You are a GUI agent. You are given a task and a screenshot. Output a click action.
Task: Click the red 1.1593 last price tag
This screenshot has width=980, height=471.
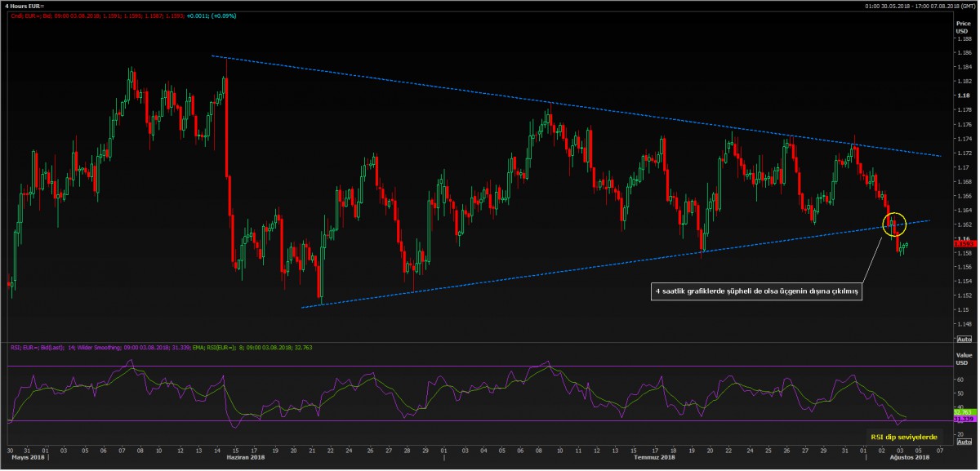(963, 243)
